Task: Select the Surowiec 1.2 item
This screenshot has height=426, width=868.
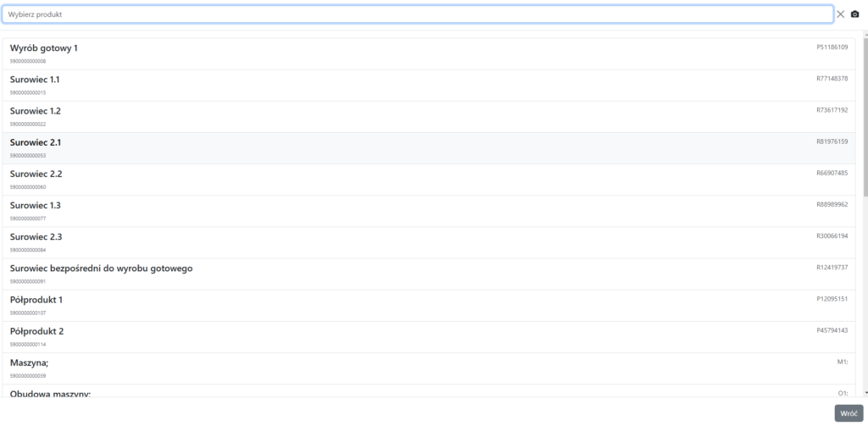Action: pos(36,111)
